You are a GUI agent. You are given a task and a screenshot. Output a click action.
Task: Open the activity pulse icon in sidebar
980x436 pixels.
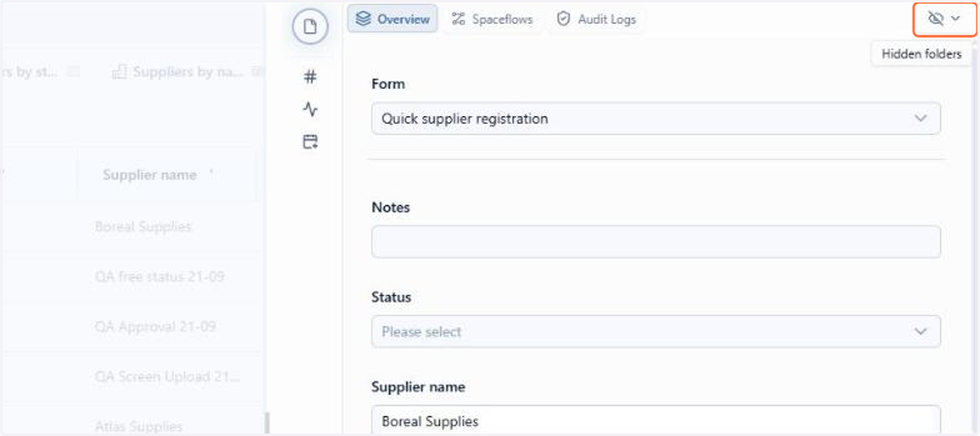(310, 109)
